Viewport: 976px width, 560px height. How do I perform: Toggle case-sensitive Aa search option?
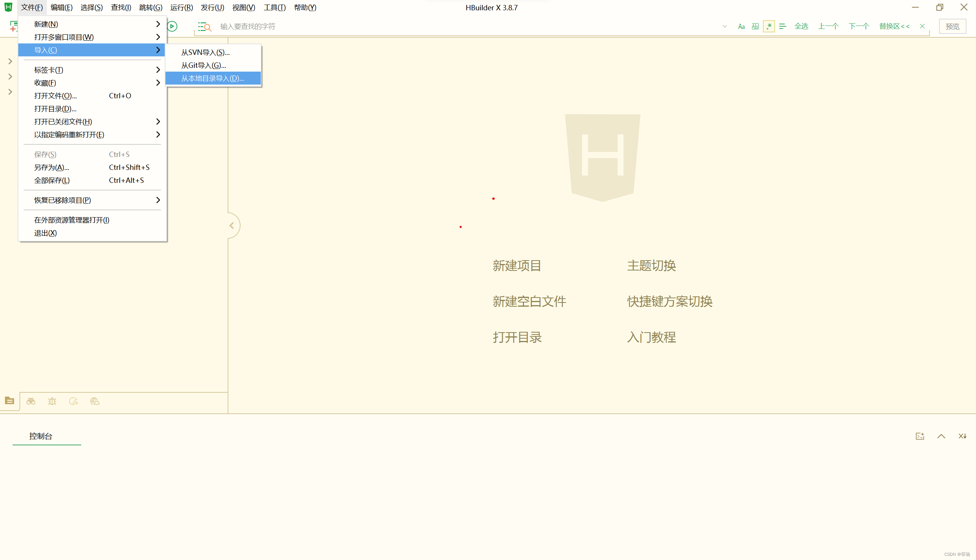click(741, 27)
